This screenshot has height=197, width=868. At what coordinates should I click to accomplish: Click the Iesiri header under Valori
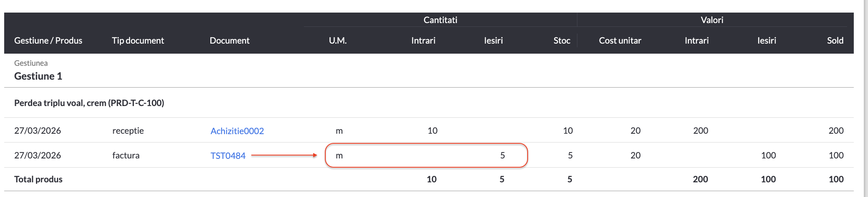(x=766, y=41)
